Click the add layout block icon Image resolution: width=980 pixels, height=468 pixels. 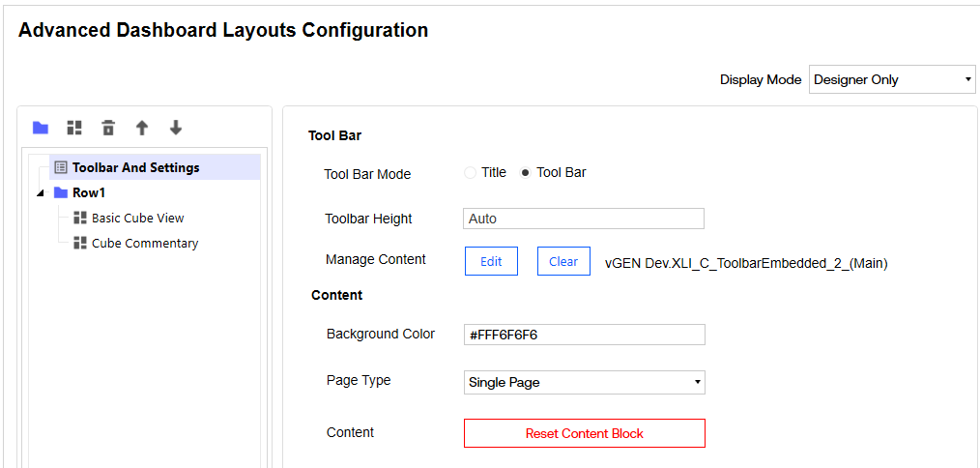[74, 128]
